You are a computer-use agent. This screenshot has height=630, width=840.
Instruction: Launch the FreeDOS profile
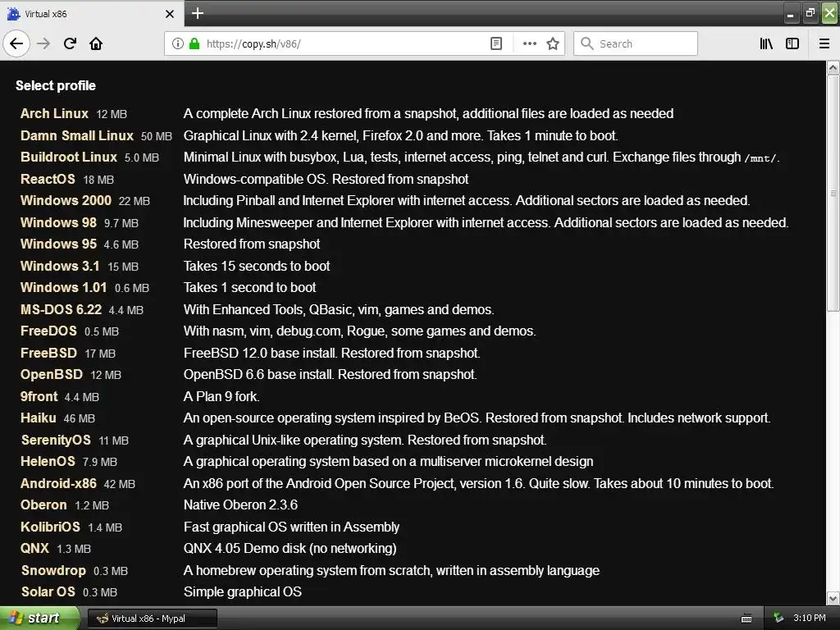(48, 331)
